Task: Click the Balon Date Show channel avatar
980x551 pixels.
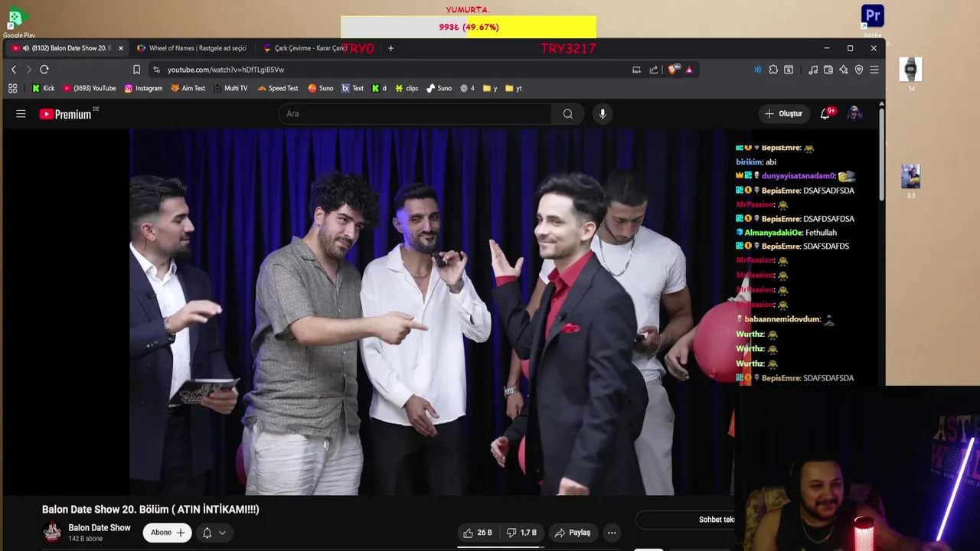Action: [x=52, y=532]
